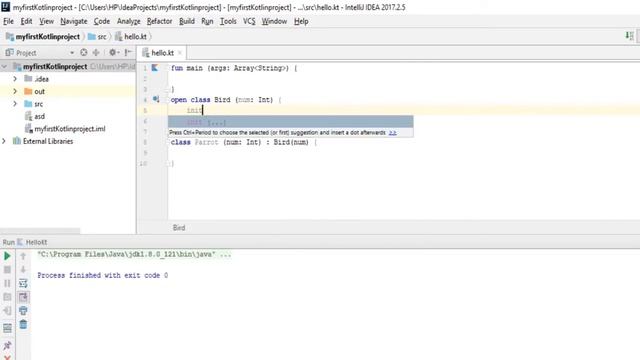Click the Stop process icon in Run panel
Viewport: 640px width, 360px height.
[x=7, y=269]
